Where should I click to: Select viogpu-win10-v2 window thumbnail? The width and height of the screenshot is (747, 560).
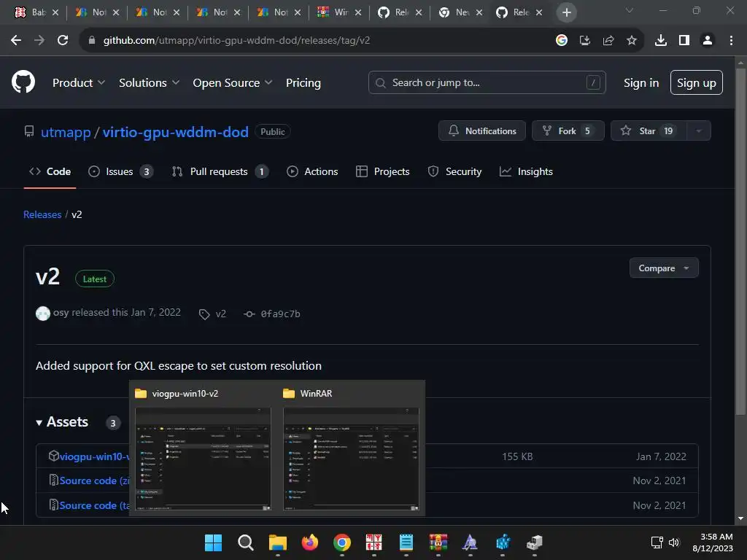tap(203, 459)
